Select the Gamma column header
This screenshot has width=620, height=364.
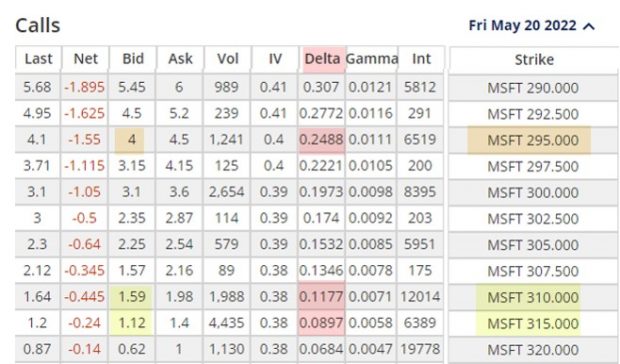[x=372, y=59]
